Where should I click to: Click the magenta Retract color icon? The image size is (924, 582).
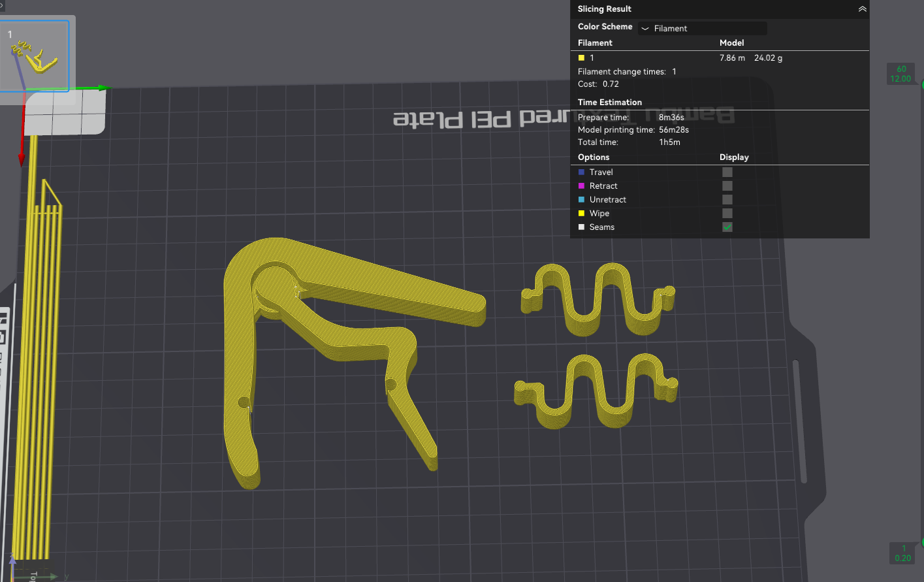pyautogui.click(x=581, y=186)
